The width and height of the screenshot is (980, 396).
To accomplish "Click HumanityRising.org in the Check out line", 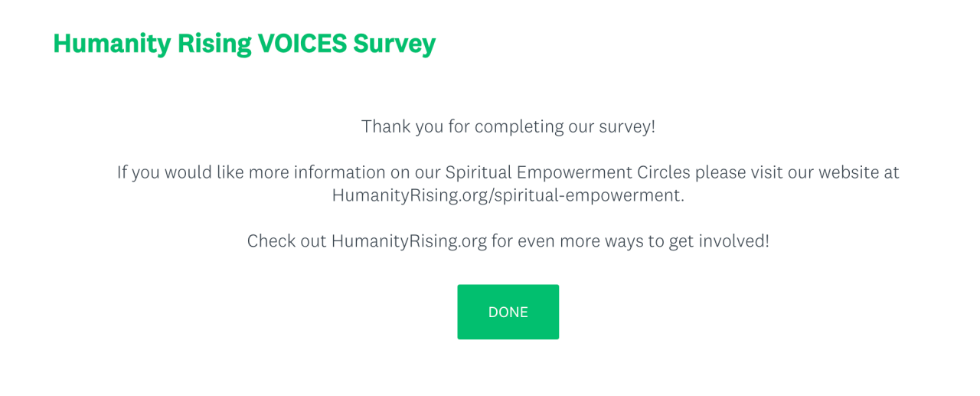I will 409,241.
